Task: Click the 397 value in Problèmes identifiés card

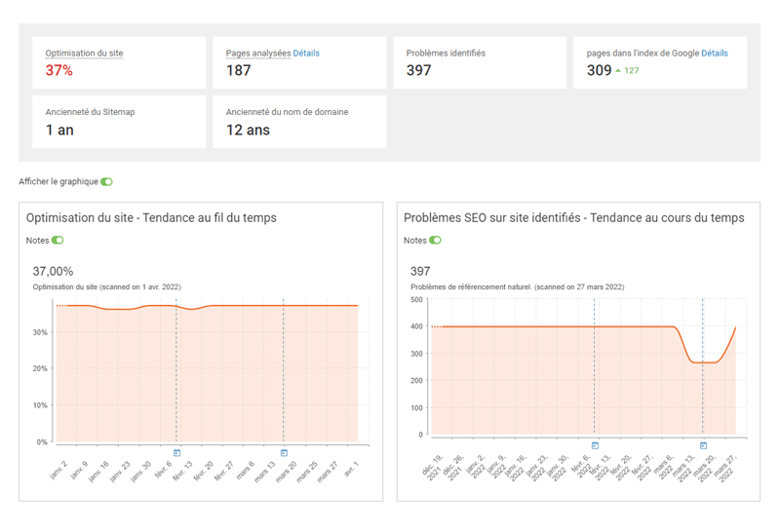Action: (418, 71)
